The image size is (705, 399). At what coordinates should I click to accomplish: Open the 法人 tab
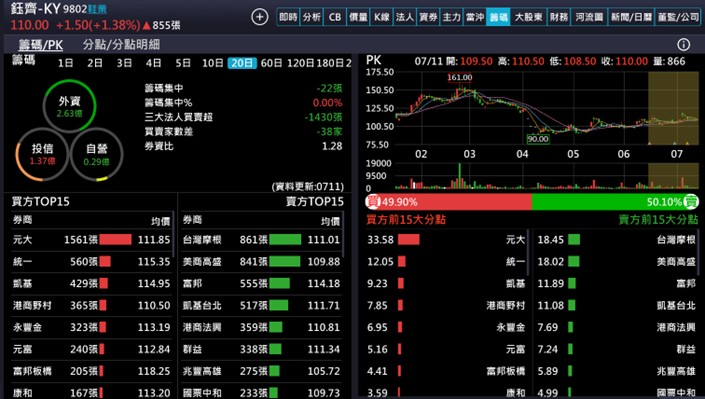405,17
